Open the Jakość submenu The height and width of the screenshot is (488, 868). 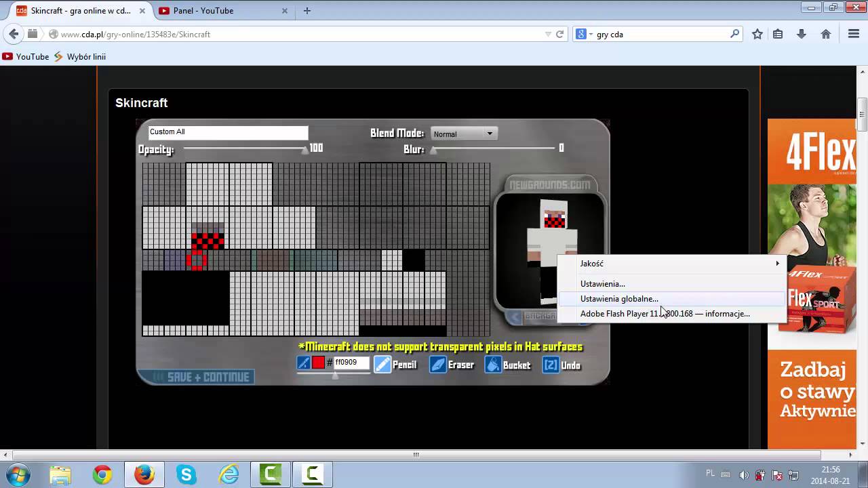click(x=671, y=263)
